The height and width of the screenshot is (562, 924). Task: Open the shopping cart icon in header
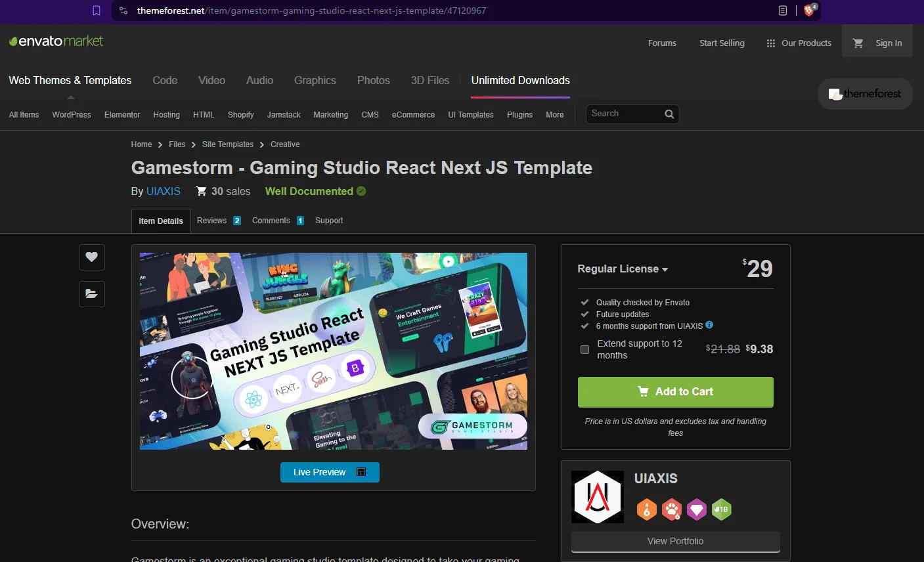click(858, 43)
